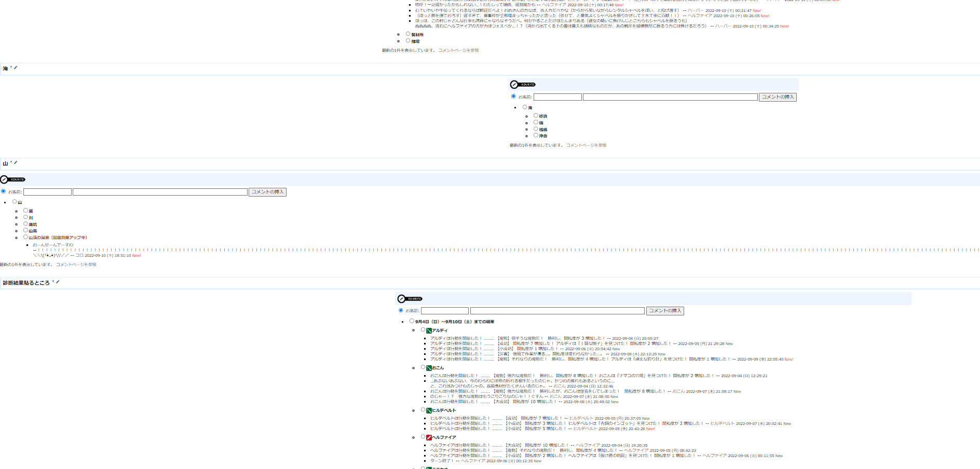The height and width of the screenshot is (469, 980).
Task: Select the 砂浜 radio button
Action: [x=536, y=116]
